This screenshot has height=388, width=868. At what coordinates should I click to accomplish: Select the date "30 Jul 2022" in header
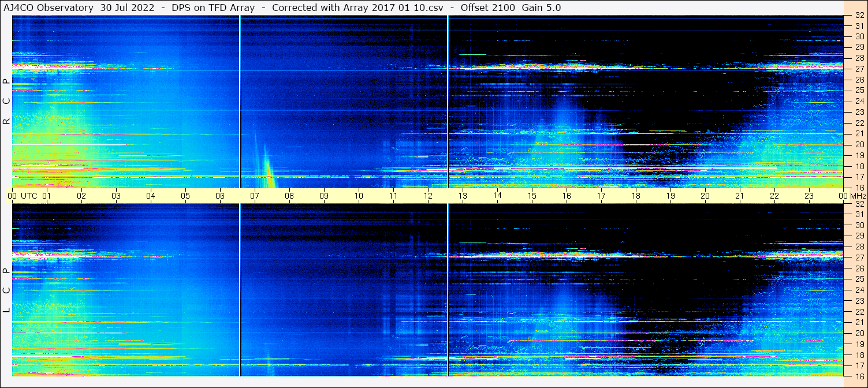click(x=127, y=8)
